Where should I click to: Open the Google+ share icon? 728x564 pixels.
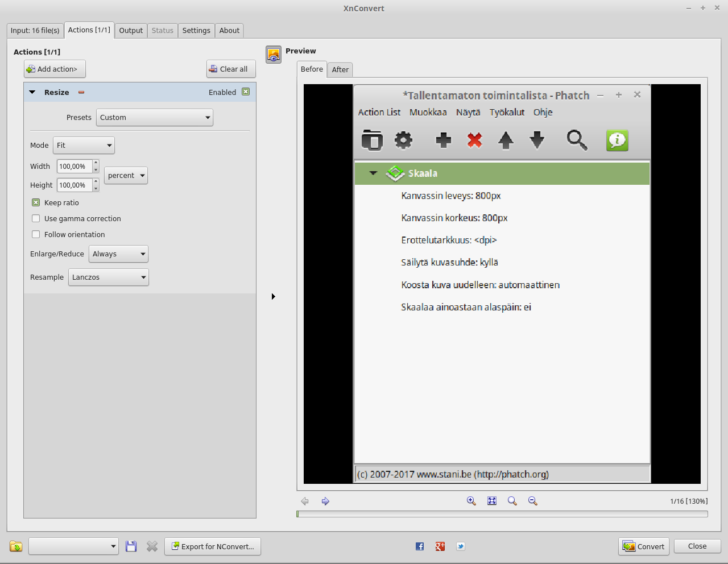(x=440, y=546)
